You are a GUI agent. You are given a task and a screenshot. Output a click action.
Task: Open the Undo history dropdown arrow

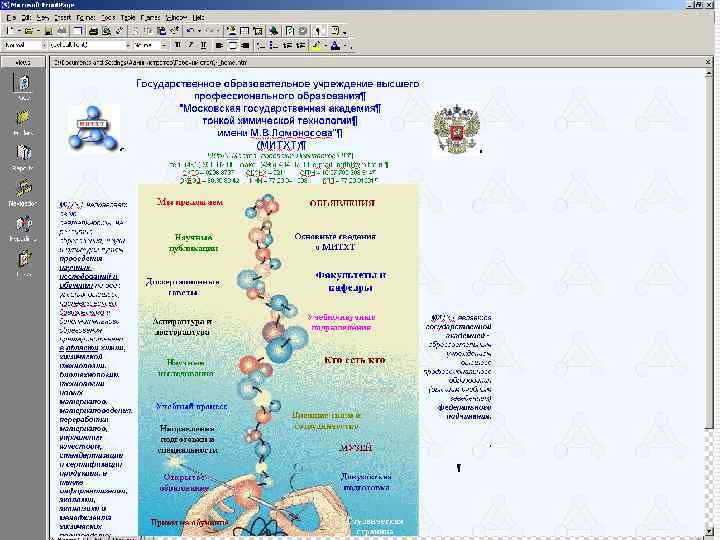(x=199, y=31)
